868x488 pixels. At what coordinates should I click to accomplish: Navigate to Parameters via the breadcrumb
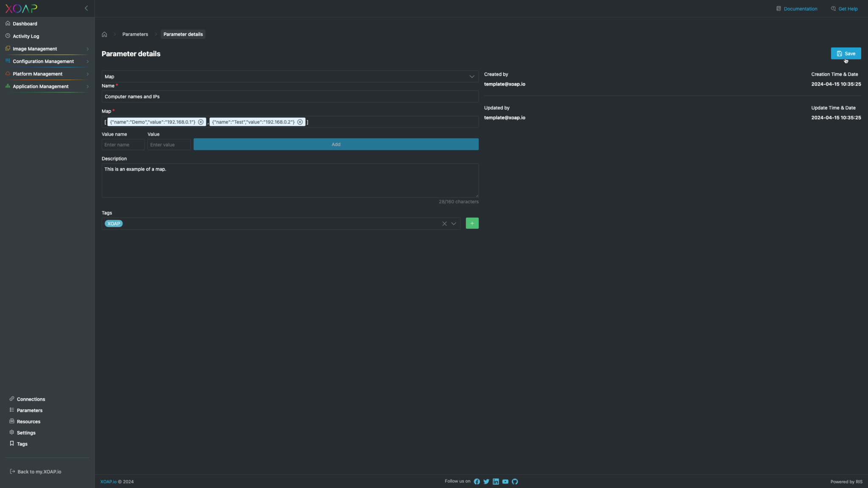pyautogui.click(x=135, y=34)
